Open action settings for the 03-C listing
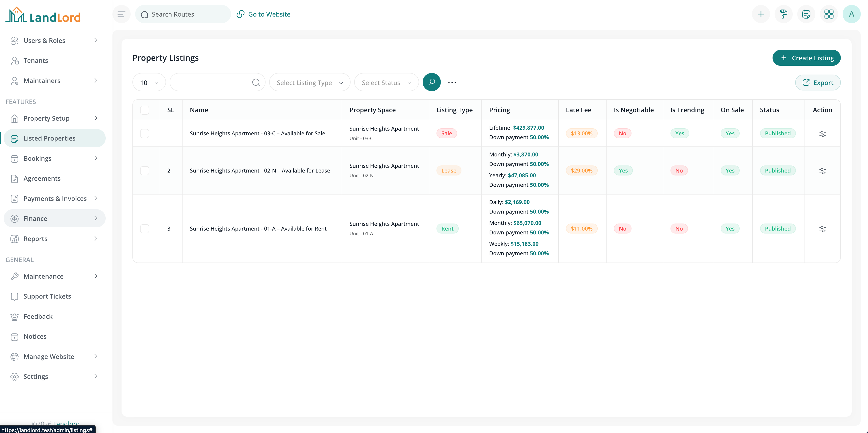Screen dimensions: 868x433 tap(822, 134)
